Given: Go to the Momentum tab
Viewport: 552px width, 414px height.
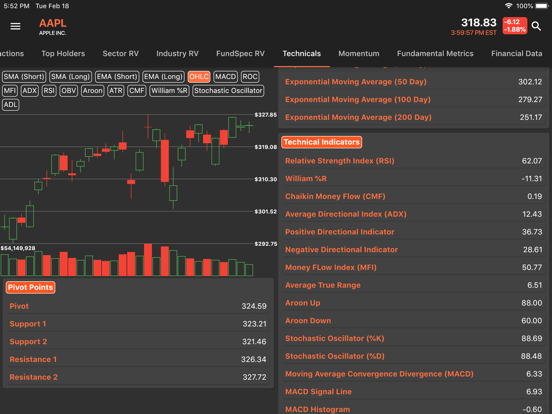Looking at the screenshot, I should [x=359, y=54].
